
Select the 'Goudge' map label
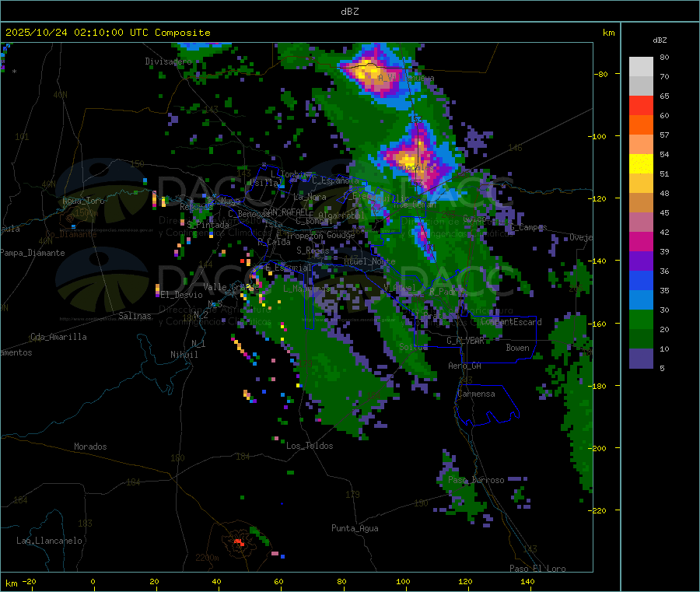[341, 235]
